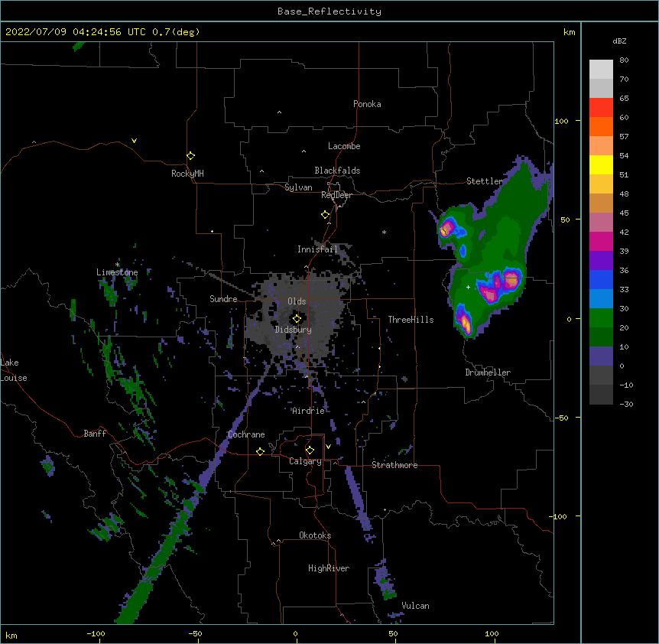This screenshot has width=659, height=644.
Task: Select the Sundre label
Action: (x=223, y=299)
